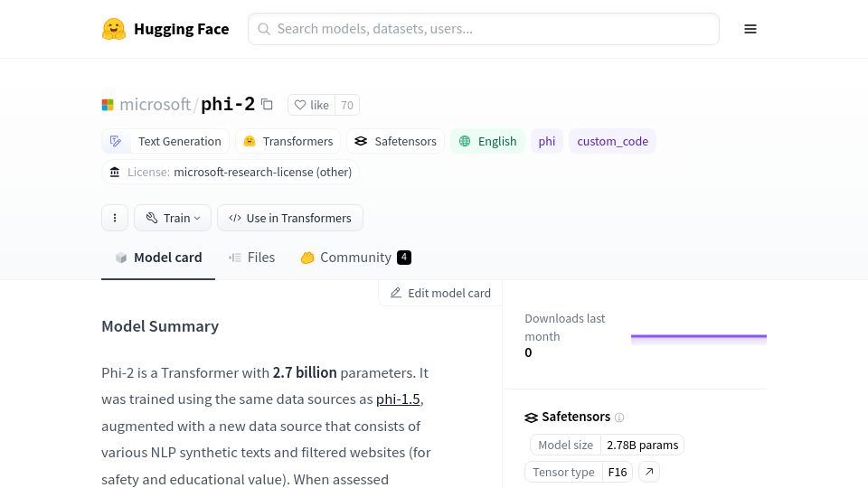Open tensor type details arrow icon
The image size is (868, 488).
649,472
